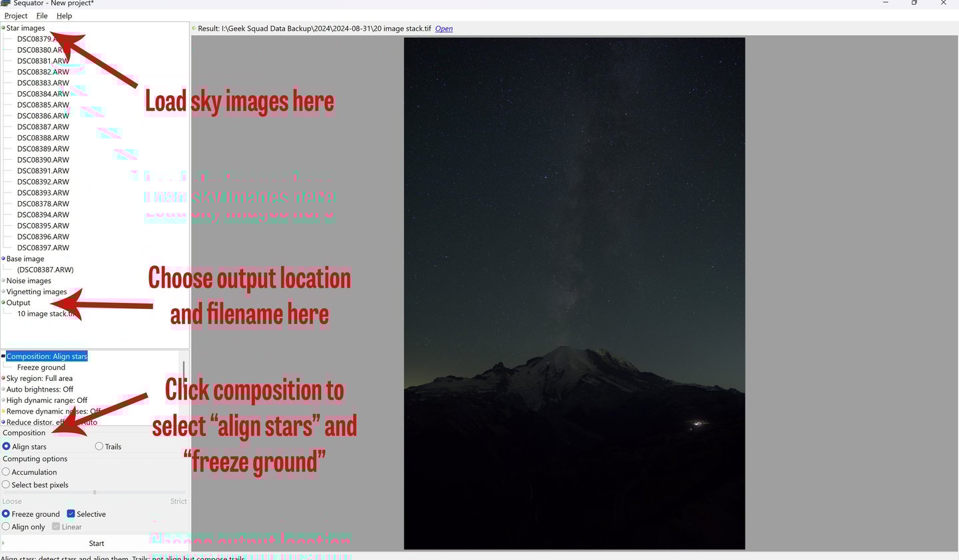
Task: Click the Start button
Action: click(96, 543)
